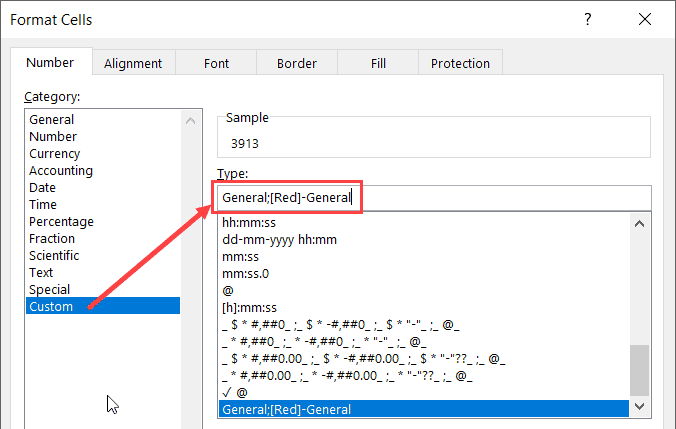Viewport: 676px width, 429px height.
Task: Choose the Accounting category
Action: [x=61, y=171]
